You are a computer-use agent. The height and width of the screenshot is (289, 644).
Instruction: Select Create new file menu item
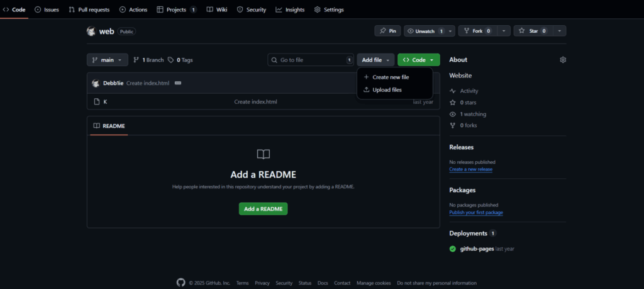pos(395,77)
